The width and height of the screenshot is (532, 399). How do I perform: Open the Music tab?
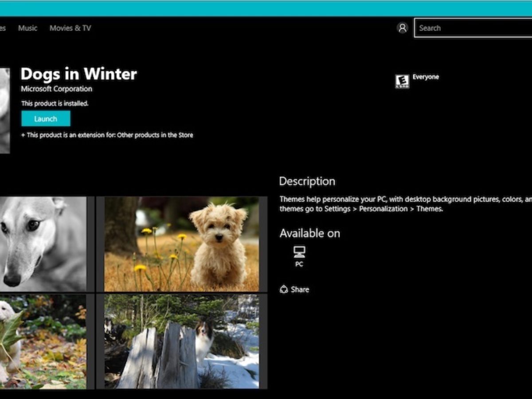tap(27, 28)
